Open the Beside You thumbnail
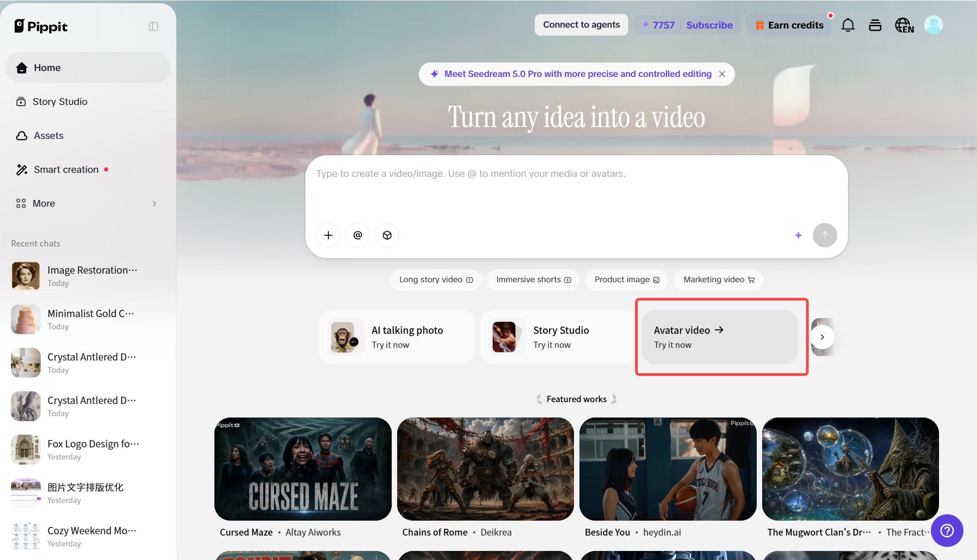The height and width of the screenshot is (560, 977). [x=668, y=469]
